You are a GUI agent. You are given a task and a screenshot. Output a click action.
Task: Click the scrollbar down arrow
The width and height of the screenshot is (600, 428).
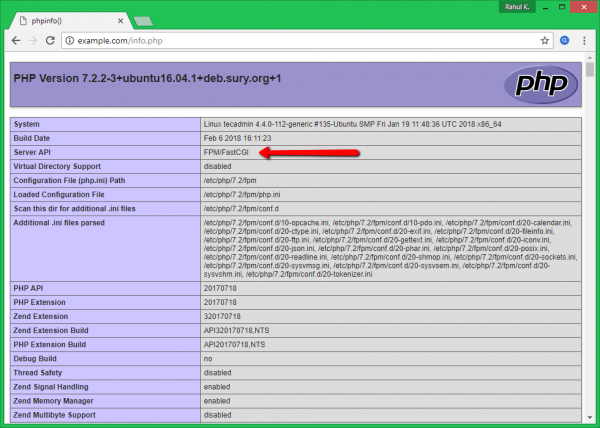[591, 419]
